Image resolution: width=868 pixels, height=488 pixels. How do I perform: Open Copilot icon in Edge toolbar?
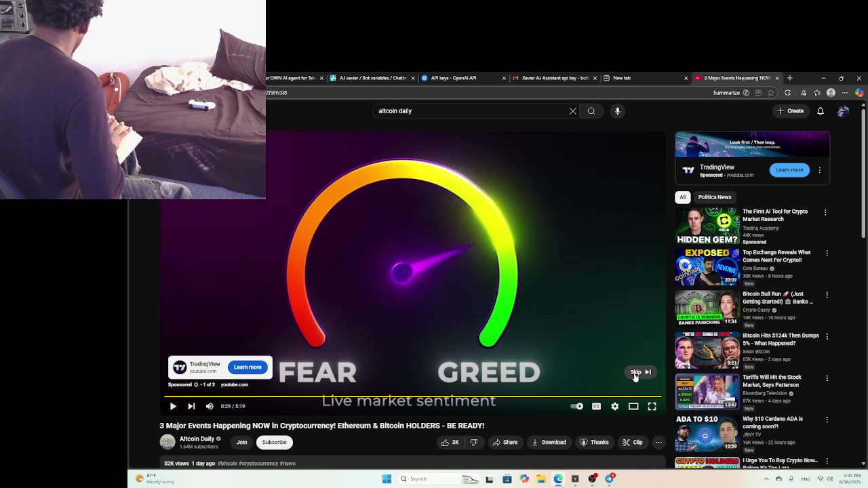(859, 93)
